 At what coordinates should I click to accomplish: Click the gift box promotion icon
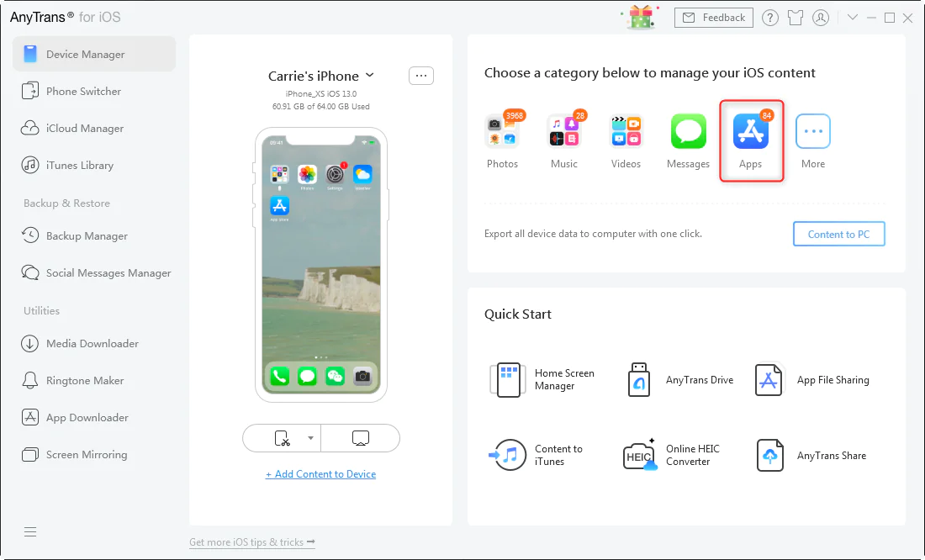[x=641, y=17]
